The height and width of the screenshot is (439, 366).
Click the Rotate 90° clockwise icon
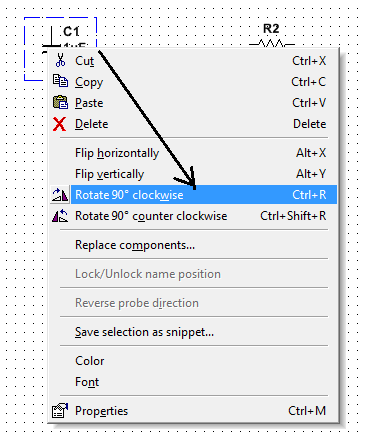click(60, 195)
